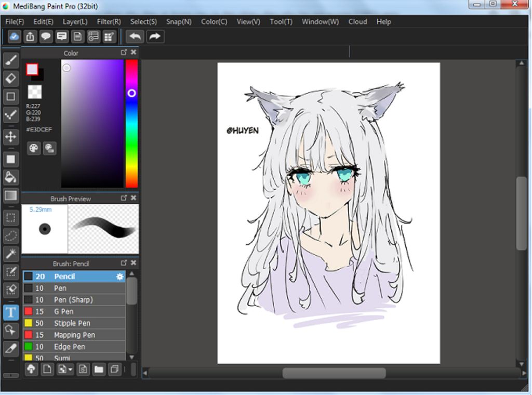532x395 pixels.
Task: Select the Brush tool in left toolbar
Action: coord(11,60)
